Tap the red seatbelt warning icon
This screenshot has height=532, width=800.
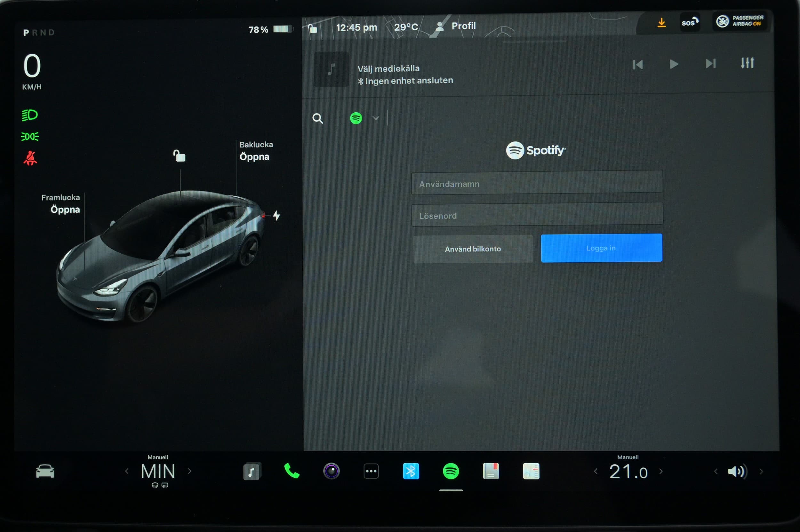pyautogui.click(x=30, y=158)
